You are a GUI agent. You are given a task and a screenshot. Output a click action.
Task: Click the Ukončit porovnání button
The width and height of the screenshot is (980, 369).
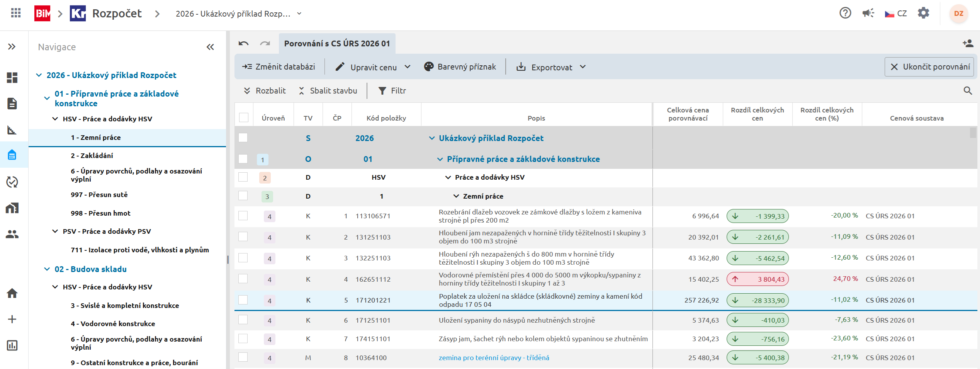[929, 67]
